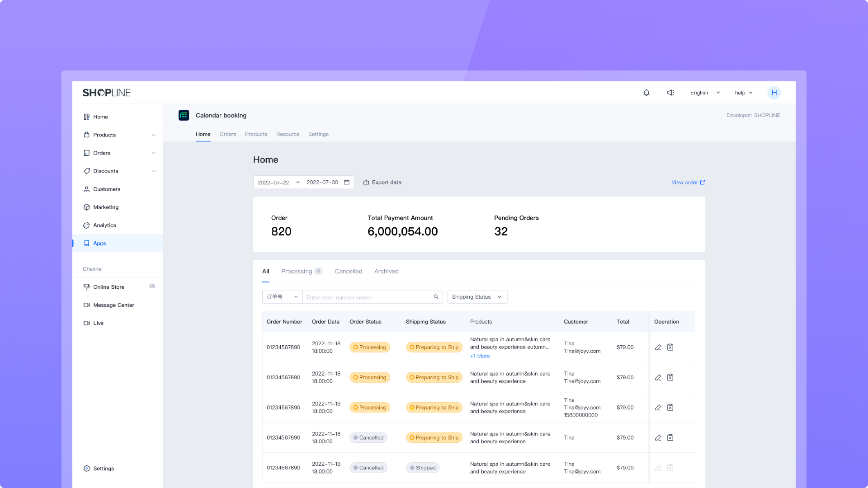Open the Shipping Status dropdown
This screenshot has width=868, height=488.
(477, 297)
